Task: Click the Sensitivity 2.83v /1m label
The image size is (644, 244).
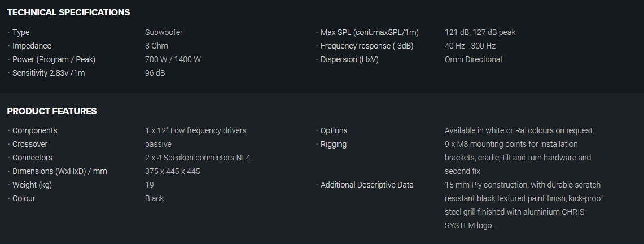Action: tap(49, 73)
